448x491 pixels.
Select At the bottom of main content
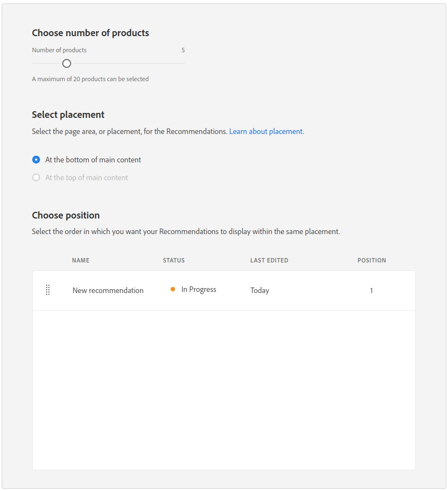click(36, 160)
